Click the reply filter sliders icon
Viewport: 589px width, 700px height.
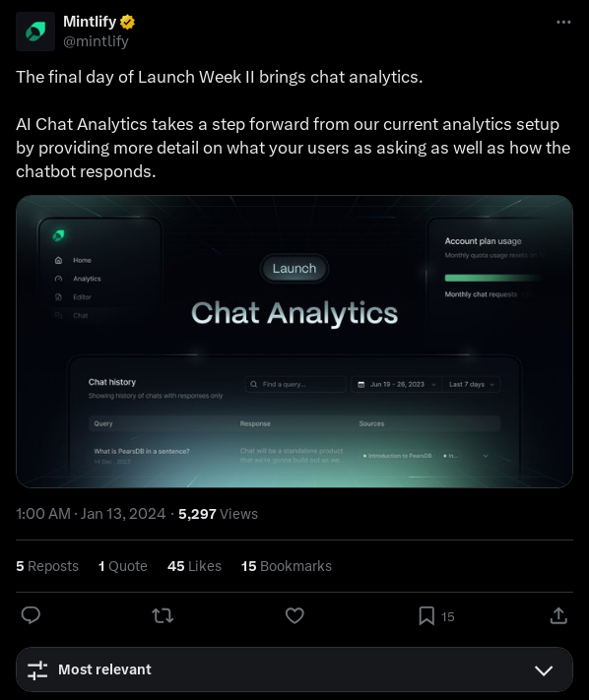(x=37, y=670)
